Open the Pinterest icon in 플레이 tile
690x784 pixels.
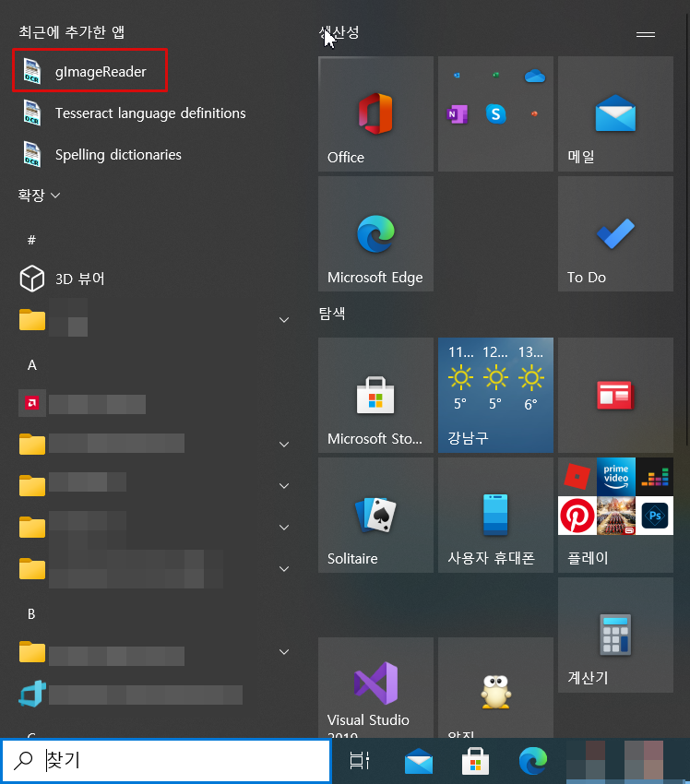click(577, 516)
